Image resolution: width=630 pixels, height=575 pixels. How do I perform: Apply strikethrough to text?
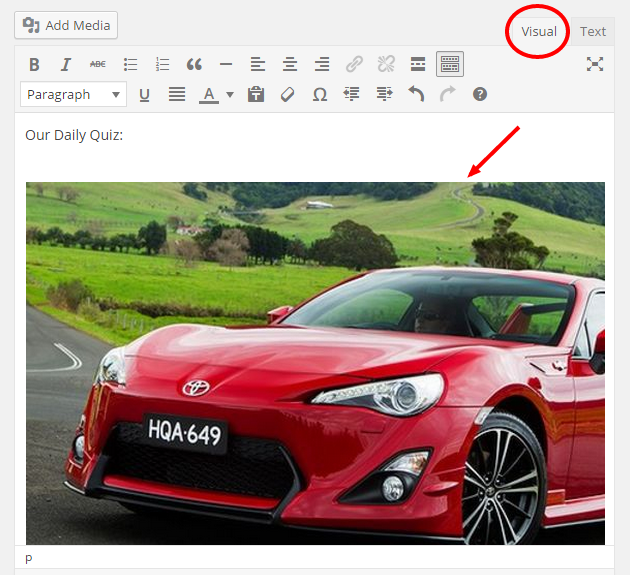pos(98,64)
